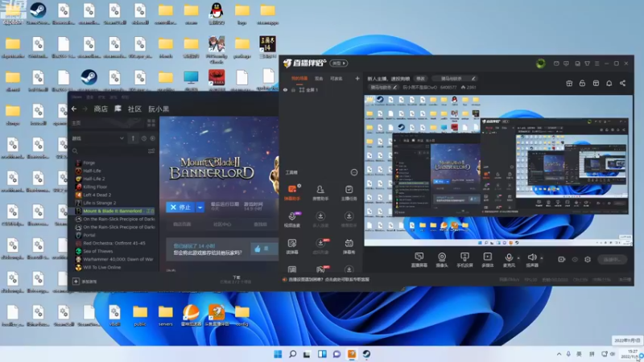Open the dropdown arrow next to 停止 button
The width and height of the screenshot is (644, 362).
pos(200,208)
